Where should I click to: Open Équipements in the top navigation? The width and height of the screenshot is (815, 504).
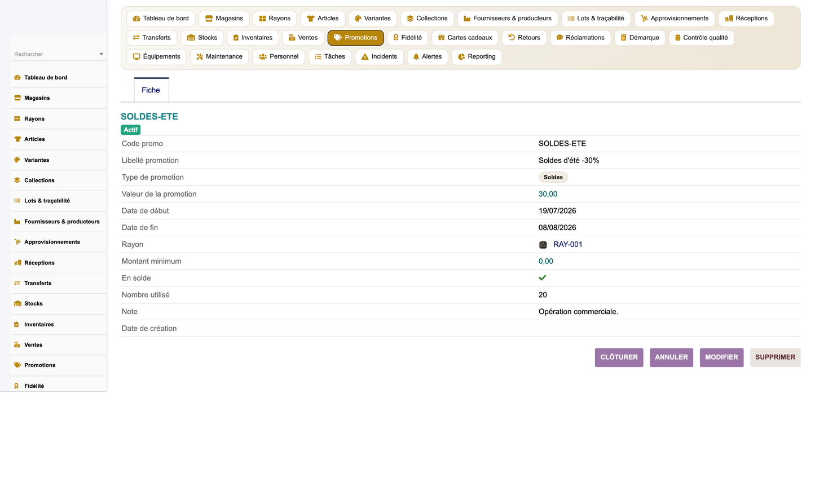157,57
